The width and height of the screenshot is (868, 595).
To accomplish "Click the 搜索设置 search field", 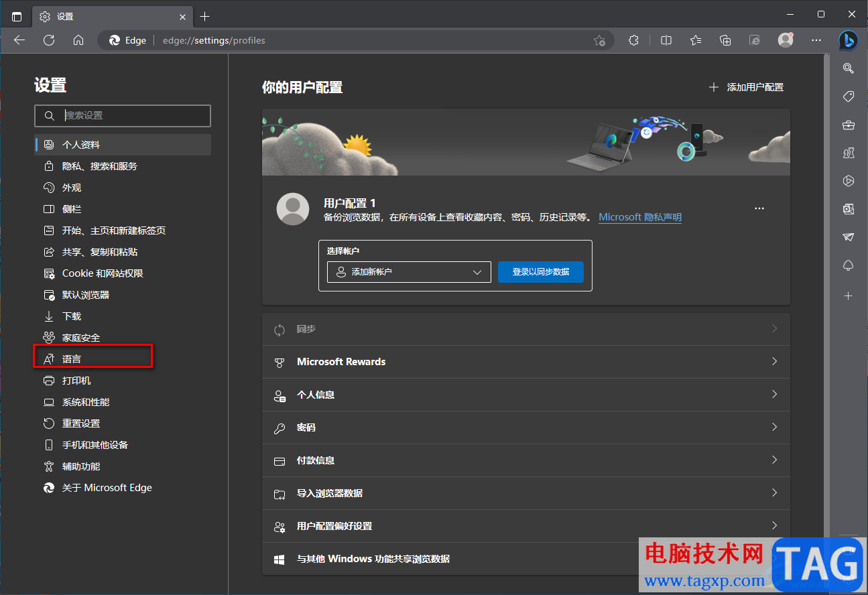I will 123,115.
